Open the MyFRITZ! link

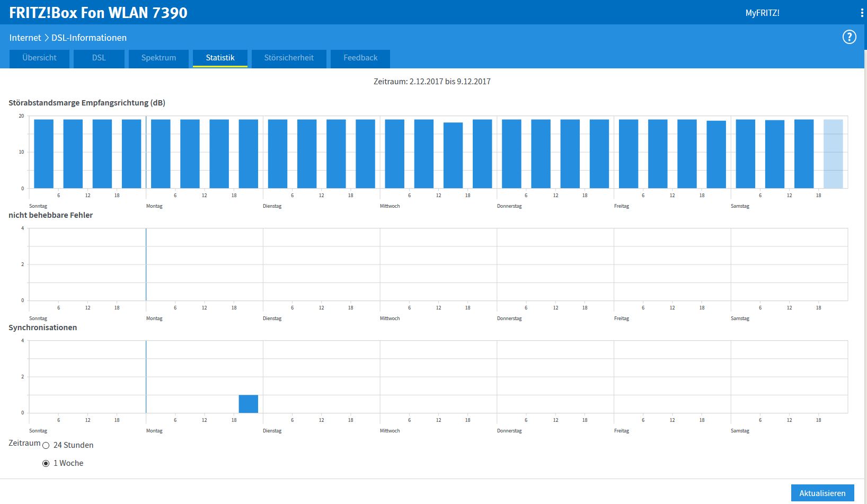coord(762,13)
